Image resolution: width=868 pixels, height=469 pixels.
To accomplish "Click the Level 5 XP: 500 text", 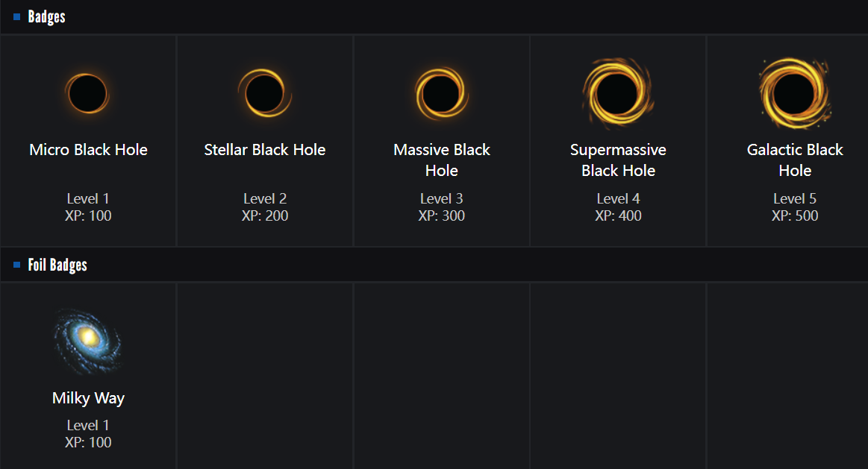I will [795, 207].
